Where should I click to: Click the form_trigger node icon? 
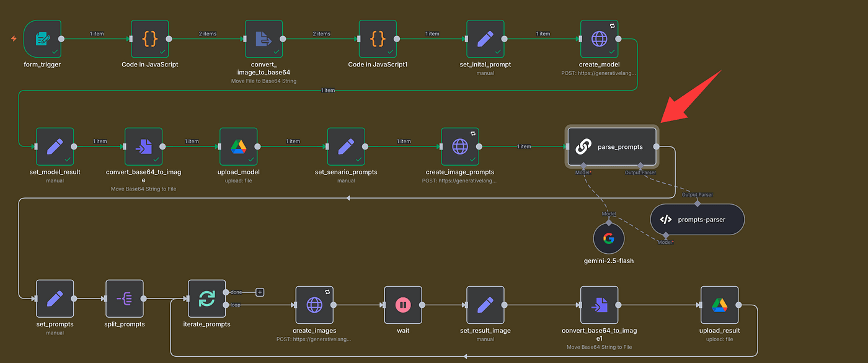pos(42,39)
